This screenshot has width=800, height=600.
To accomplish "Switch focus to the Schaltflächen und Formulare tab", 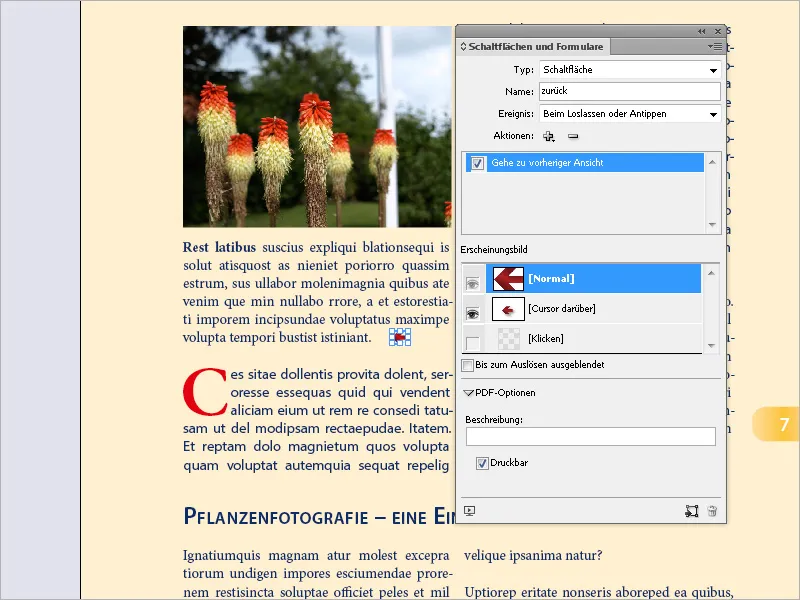I will pyautogui.click(x=534, y=46).
